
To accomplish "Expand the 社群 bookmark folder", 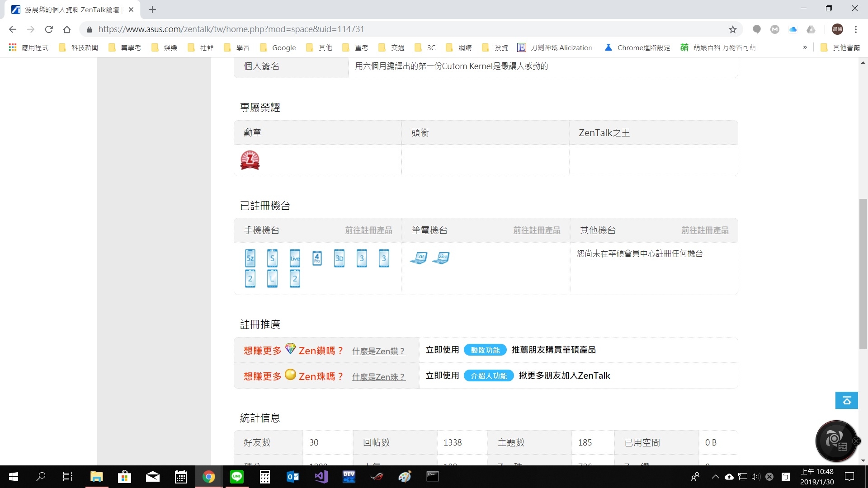I will coord(201,47).
